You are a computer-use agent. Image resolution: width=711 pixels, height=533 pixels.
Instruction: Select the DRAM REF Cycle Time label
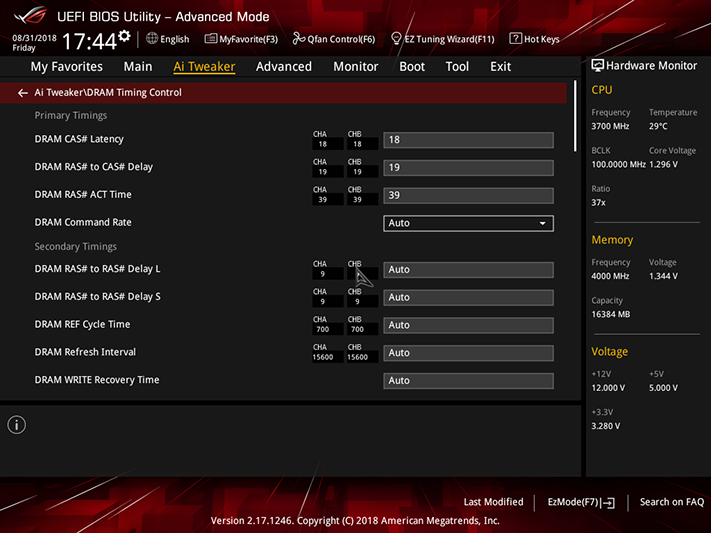[x=82, y=324]
